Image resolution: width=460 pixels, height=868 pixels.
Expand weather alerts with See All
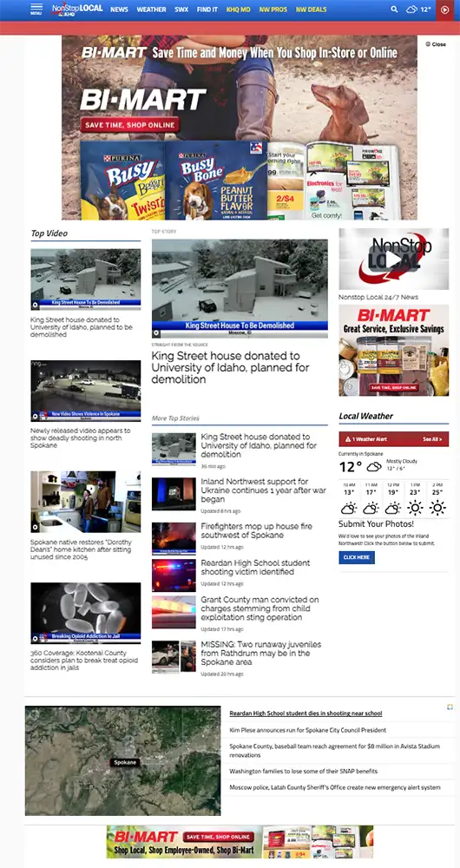(x=432, y=439)
